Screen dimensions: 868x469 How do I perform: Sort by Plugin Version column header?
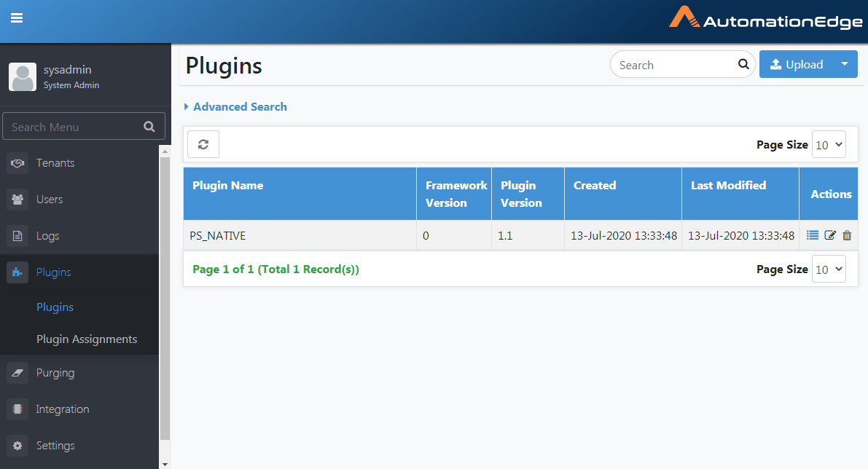(x=528, y=194)
